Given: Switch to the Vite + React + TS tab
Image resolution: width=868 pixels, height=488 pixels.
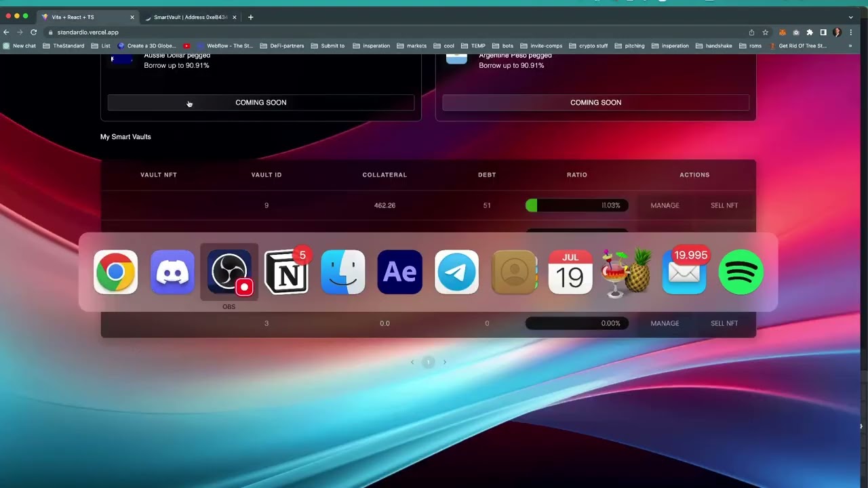Looking at the screenshot, I should pos(87,17).
